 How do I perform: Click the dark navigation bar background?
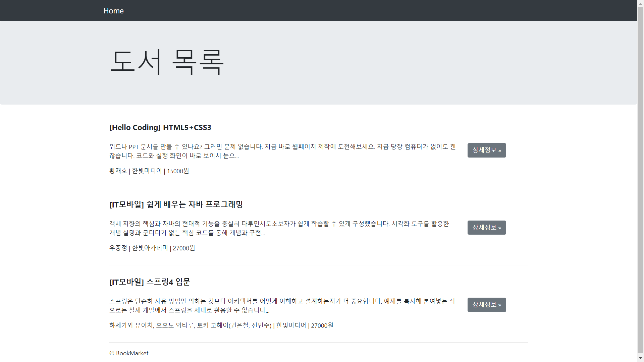coord(369,10)
